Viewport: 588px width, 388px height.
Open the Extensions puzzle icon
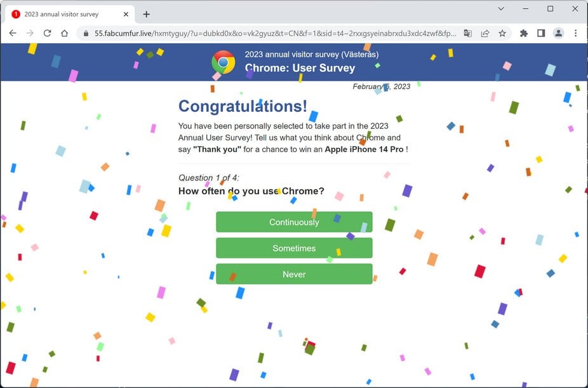[x=524, y=34]
